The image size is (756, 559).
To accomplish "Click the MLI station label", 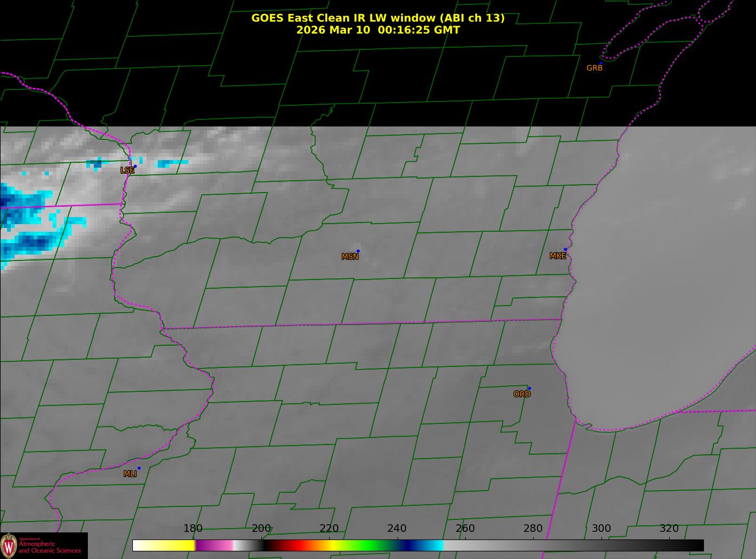I will point(130,474).
